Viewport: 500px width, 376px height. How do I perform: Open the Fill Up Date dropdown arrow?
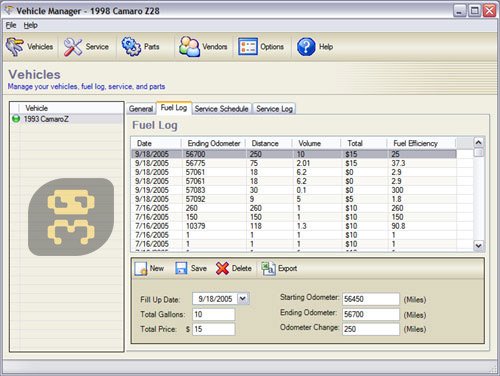(243, 298)
